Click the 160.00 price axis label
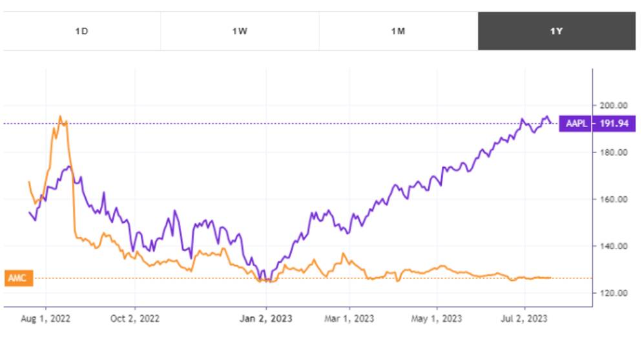The image size is (644, 337). point(613,199)
